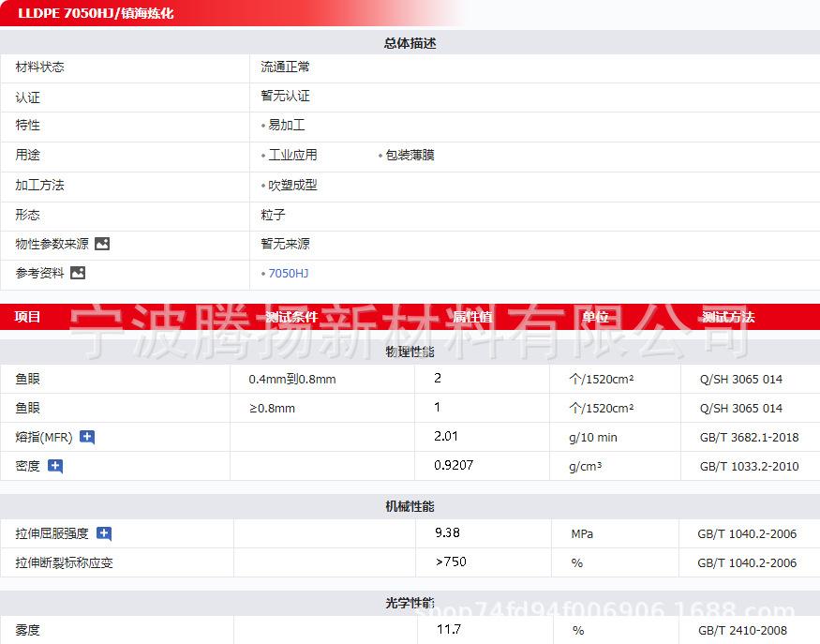This screenshot has width=820, height=644.
Task: Click the 测试条件 column header
Action: 291,317
